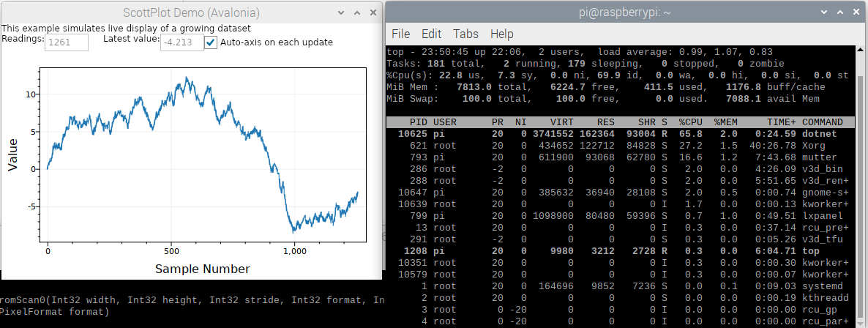Image resolution: width=868 pixels, height=328 pixels.
Task: Click the %MEM column header
Action: point(727,122)
